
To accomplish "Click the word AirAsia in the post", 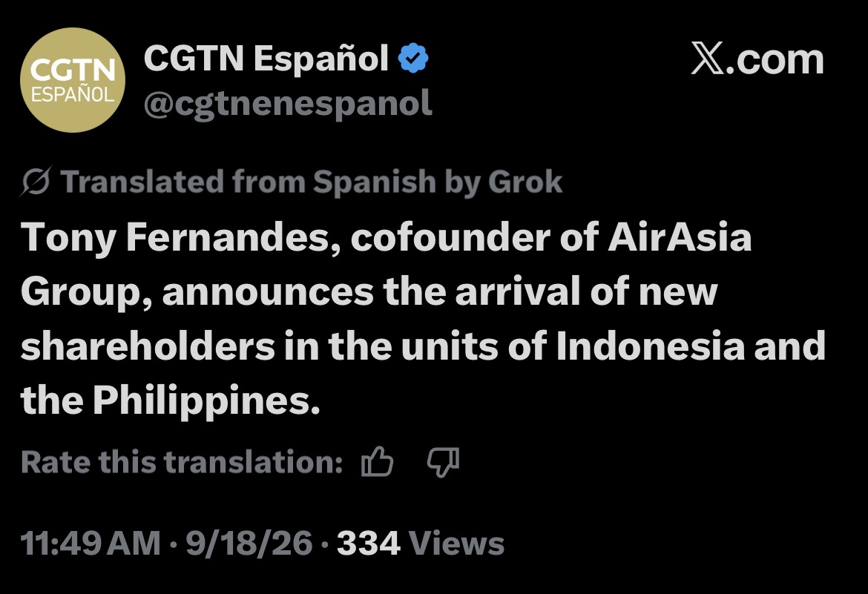I will [680, 237].
